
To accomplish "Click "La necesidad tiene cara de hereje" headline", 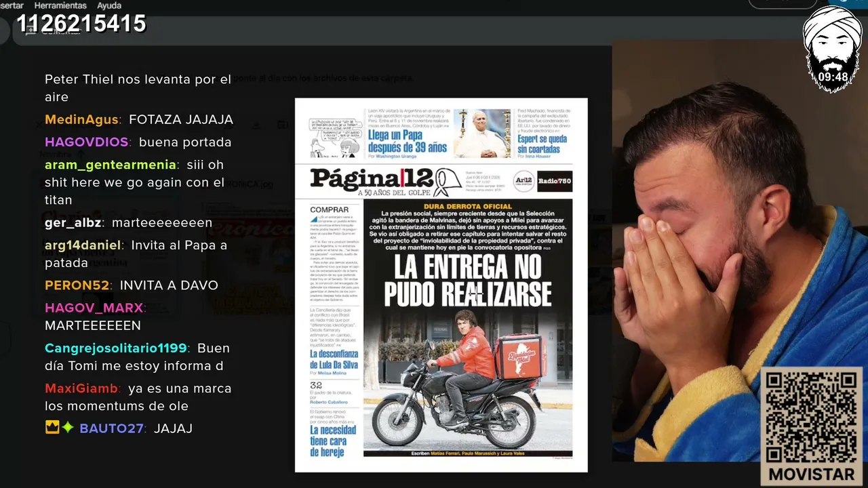I will tap(333, 441).
